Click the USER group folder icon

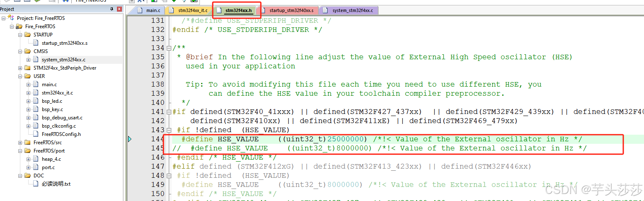[x=28, y=76]
